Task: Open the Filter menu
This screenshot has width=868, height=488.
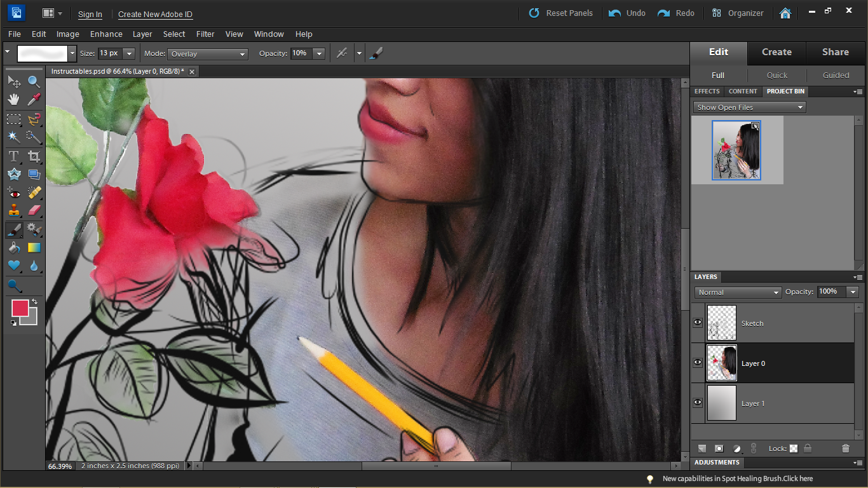Action: click(x=205, y=34)
